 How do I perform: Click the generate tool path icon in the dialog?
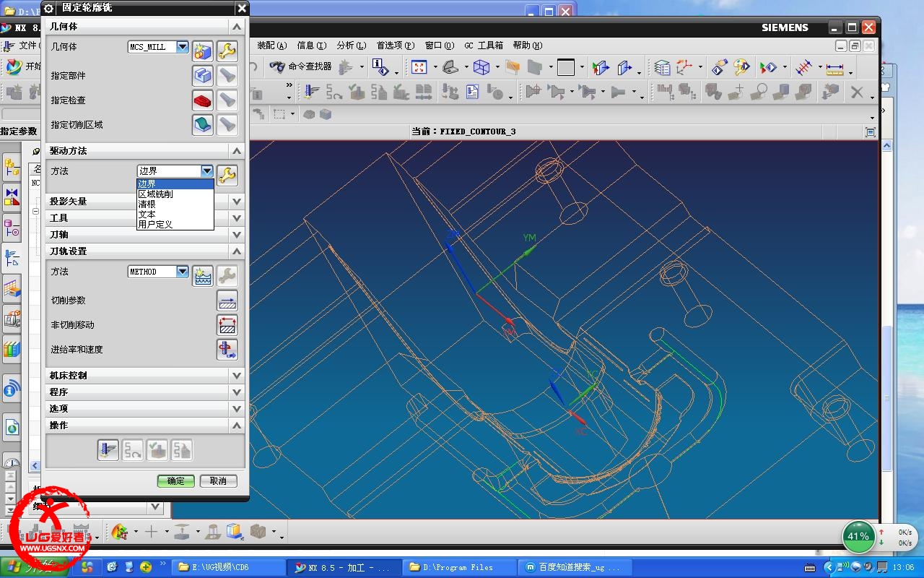(x=108, y=450)
